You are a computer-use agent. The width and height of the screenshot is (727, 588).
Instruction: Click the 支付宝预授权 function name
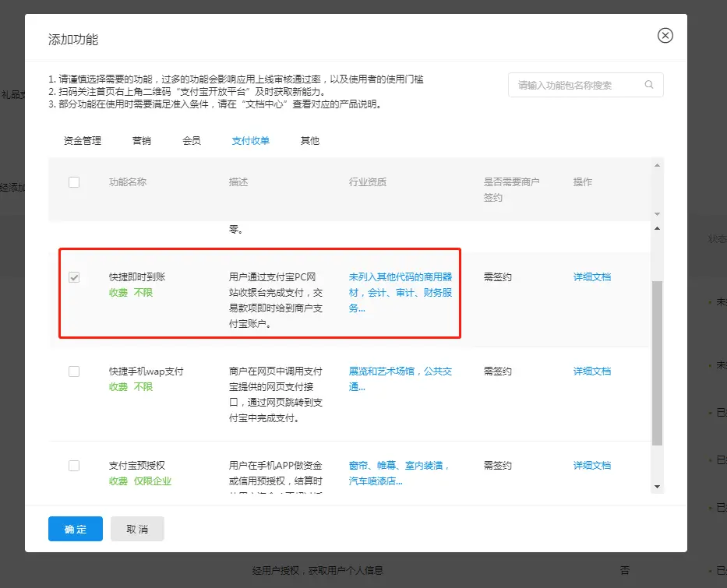[x=137, y=466]
